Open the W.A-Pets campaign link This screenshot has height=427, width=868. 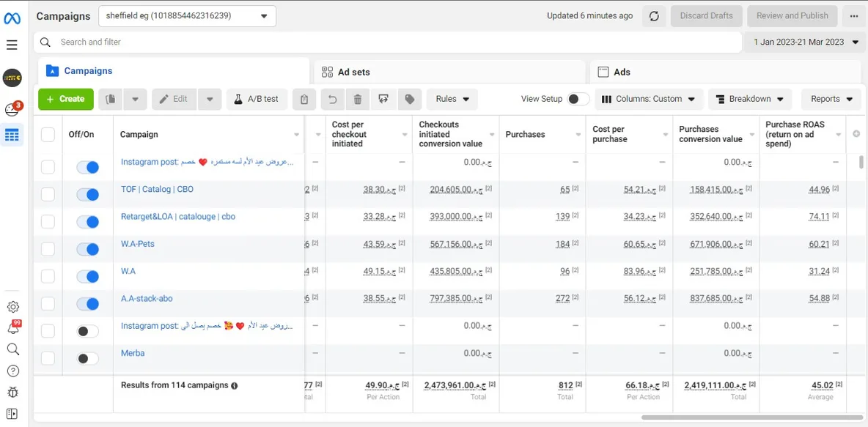point(138,243)
